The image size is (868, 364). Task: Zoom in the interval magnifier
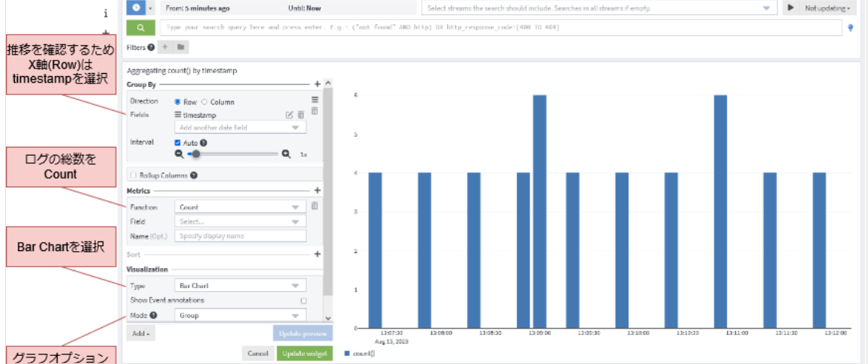click(286, 154)
